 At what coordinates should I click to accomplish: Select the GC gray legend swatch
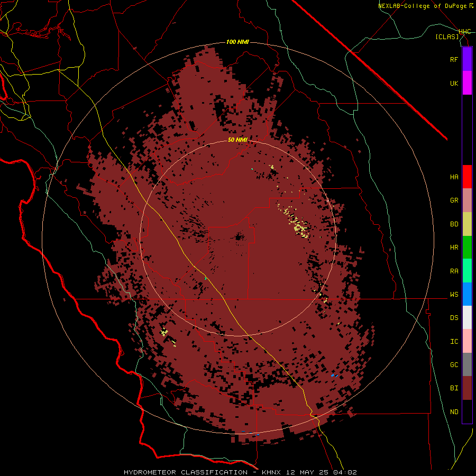pos(467,364)
